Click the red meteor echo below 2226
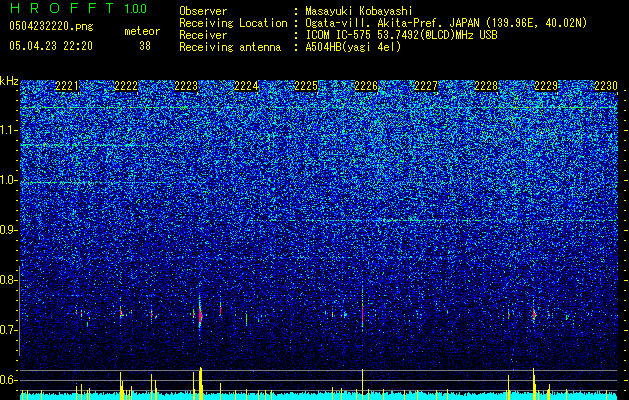The image size is (629, 400). (363, 313)
